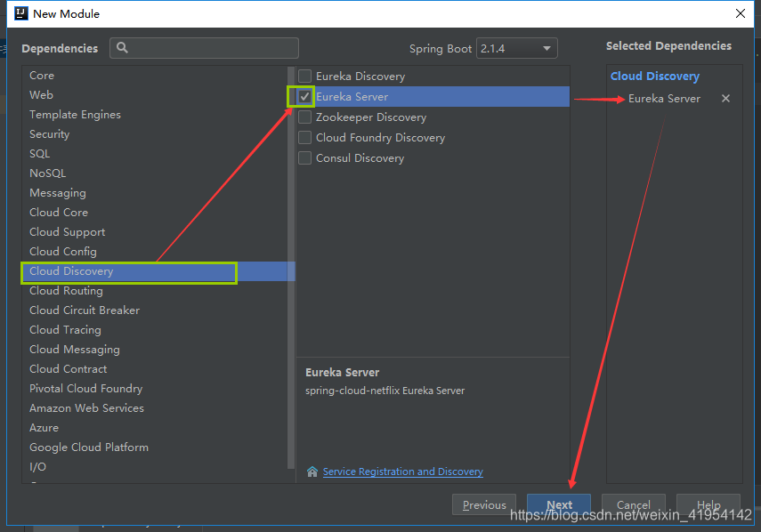This screenshot has height=532, width=761.
Task: Remove Eureka Server from selected dependencies
Action: click(725, 99)
